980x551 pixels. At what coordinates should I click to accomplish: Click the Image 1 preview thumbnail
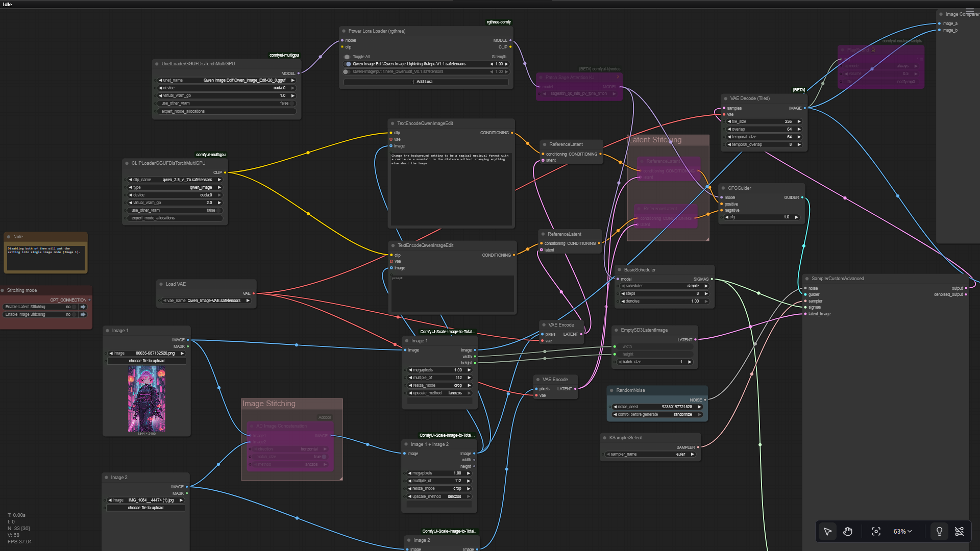(146, 399)
